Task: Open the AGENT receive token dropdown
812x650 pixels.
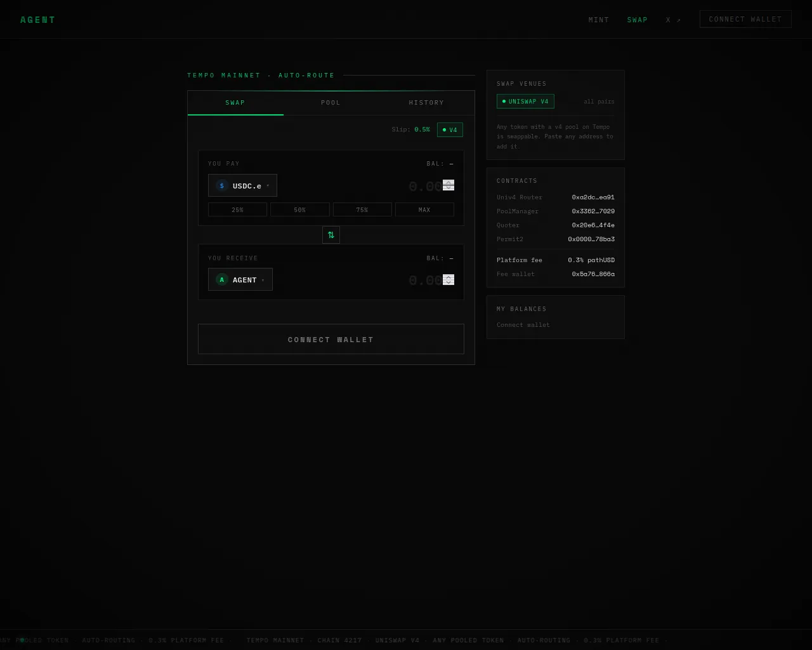Action: [x=240, y=280]
